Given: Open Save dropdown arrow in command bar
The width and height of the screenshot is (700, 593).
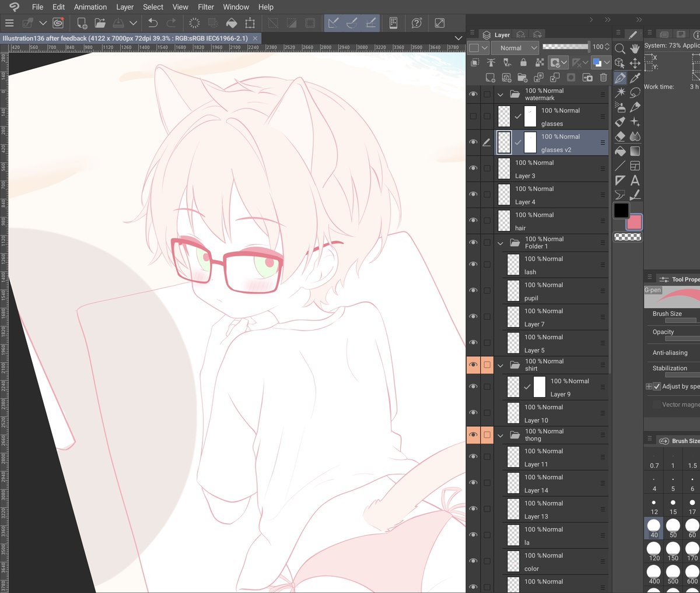Looking at the screenshot, I should tap(134, 23).
